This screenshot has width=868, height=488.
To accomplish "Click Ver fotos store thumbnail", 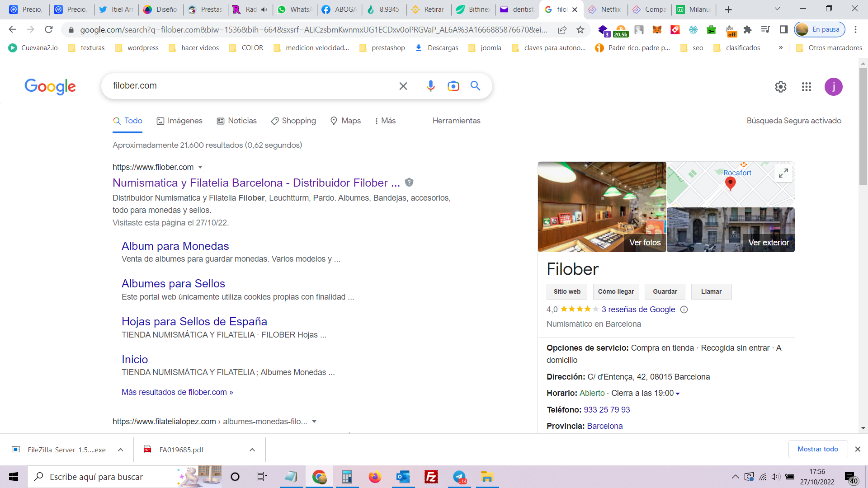I will coord(601,207).
